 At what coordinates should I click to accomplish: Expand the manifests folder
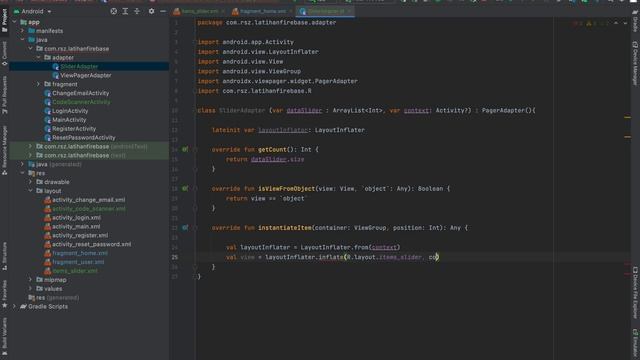[x=22, y=31]
